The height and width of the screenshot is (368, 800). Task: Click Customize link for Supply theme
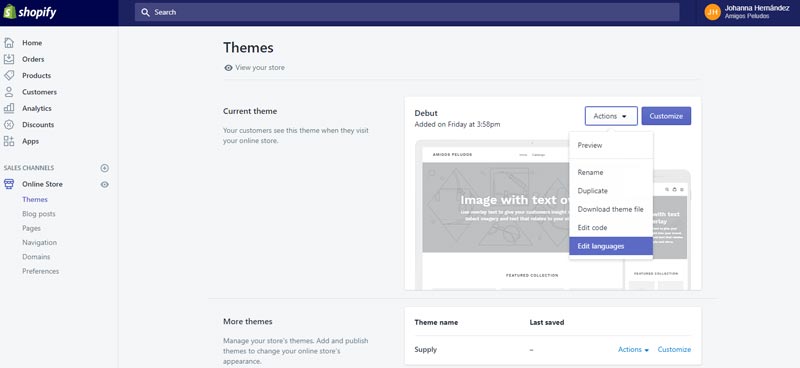click(674, 350)
